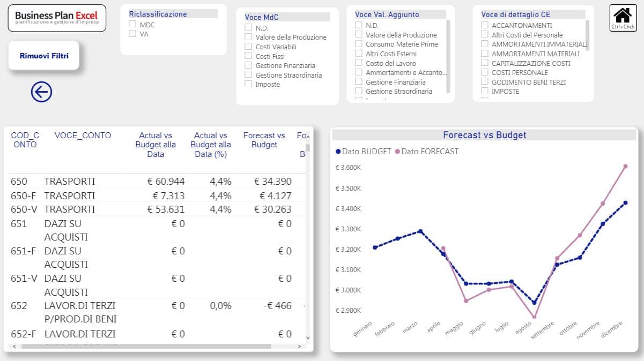Viewport: 644px width, 361px height.
Task: Sort by COD_CONTO column header
Action: (25, 140)
